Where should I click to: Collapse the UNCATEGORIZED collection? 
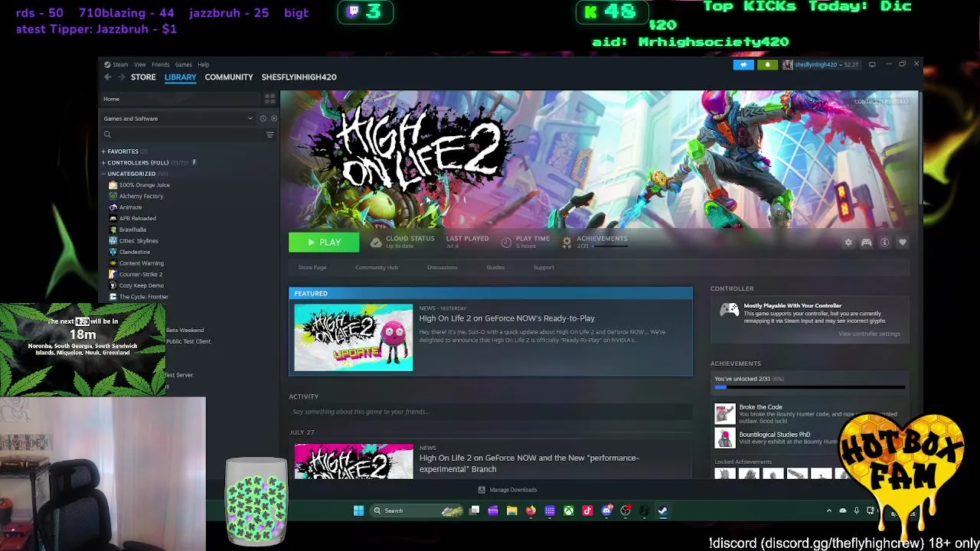[103, 174]
